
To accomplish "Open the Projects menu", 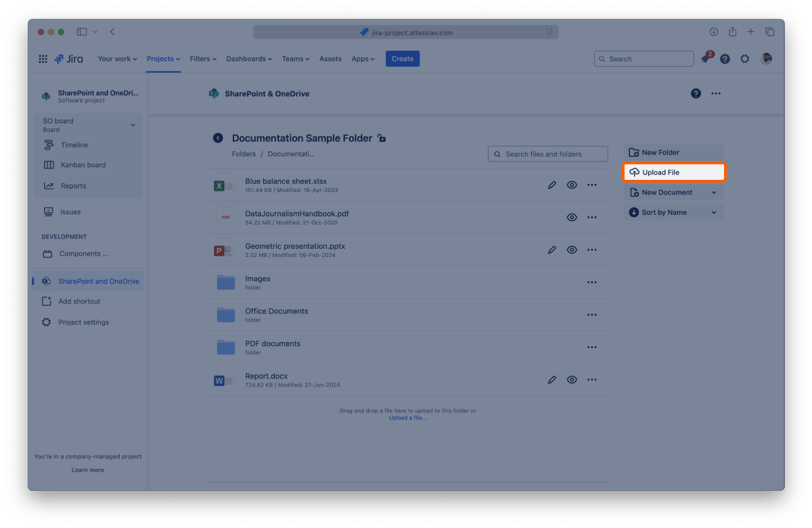I will 163,59.
